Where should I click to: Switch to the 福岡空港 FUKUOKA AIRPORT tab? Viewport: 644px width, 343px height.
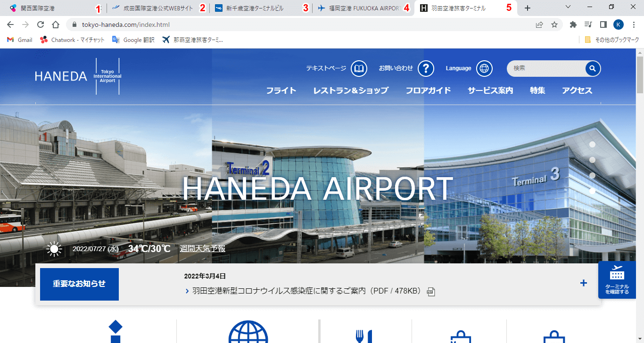(363, 8)
